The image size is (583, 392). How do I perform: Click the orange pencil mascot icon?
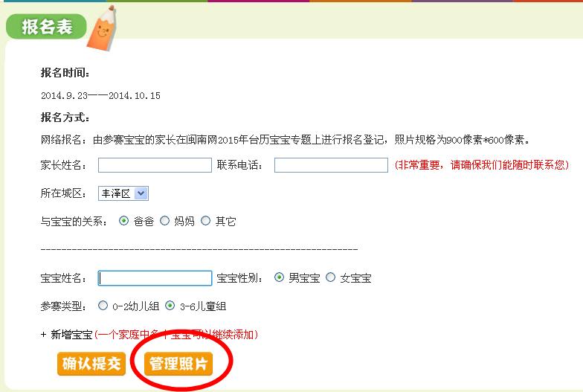click(102, 28)
